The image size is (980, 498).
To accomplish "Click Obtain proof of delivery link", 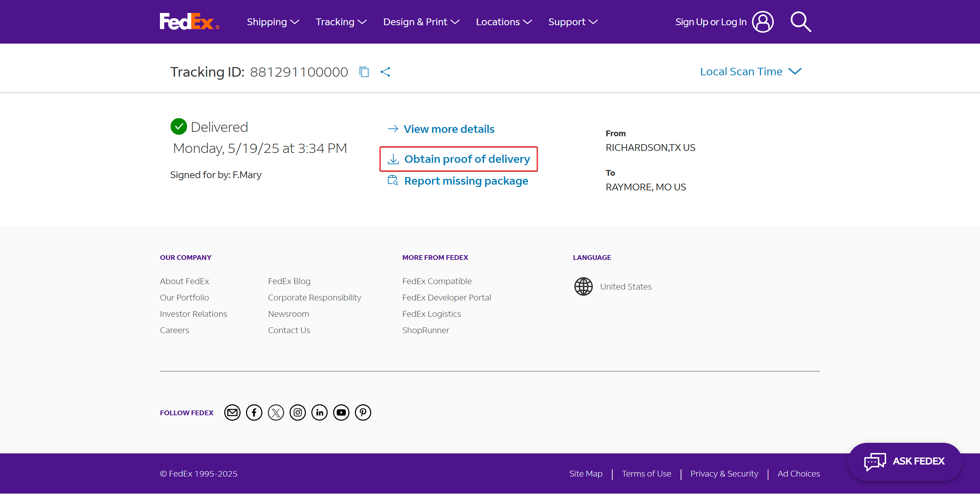I will pyautogui.click(x=467, y=159).
